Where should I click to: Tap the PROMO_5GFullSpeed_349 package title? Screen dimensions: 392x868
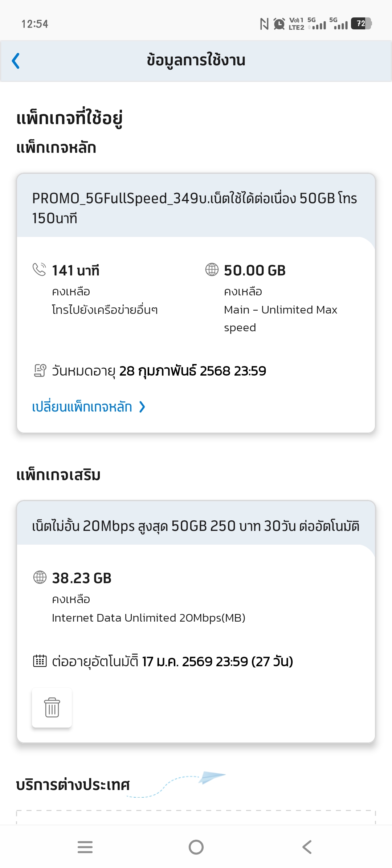(x=195, y=208)
